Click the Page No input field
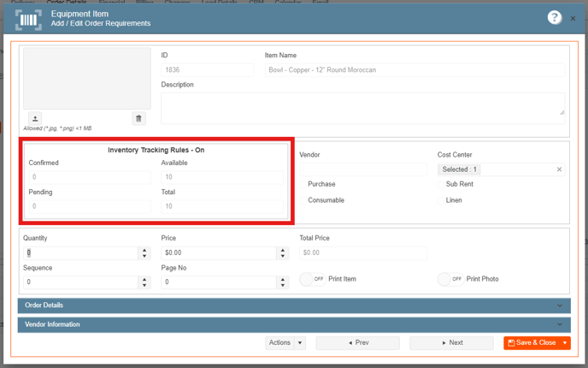This screenshot has width=588, height=368. pyautogui.click(x=219, y=282)
